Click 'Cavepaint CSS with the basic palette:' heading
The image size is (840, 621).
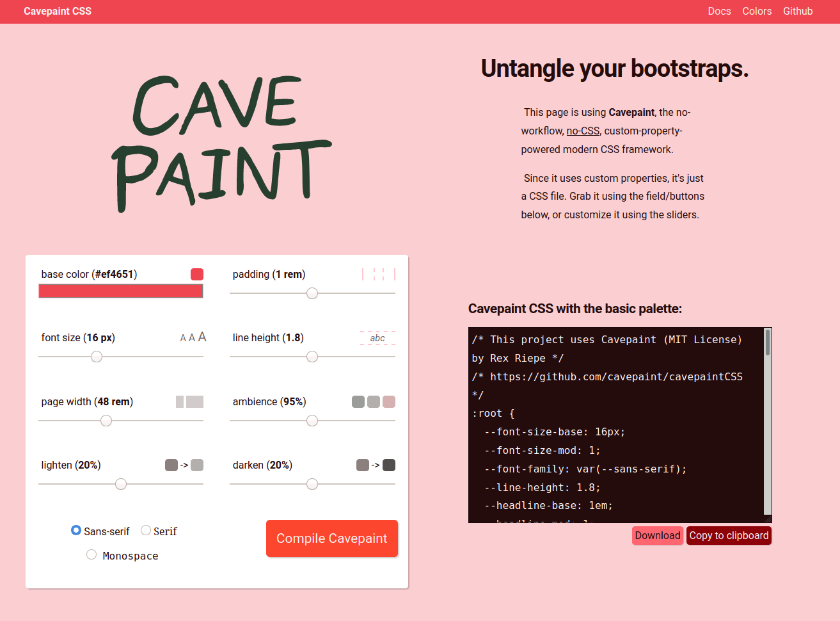click(575, 309)
